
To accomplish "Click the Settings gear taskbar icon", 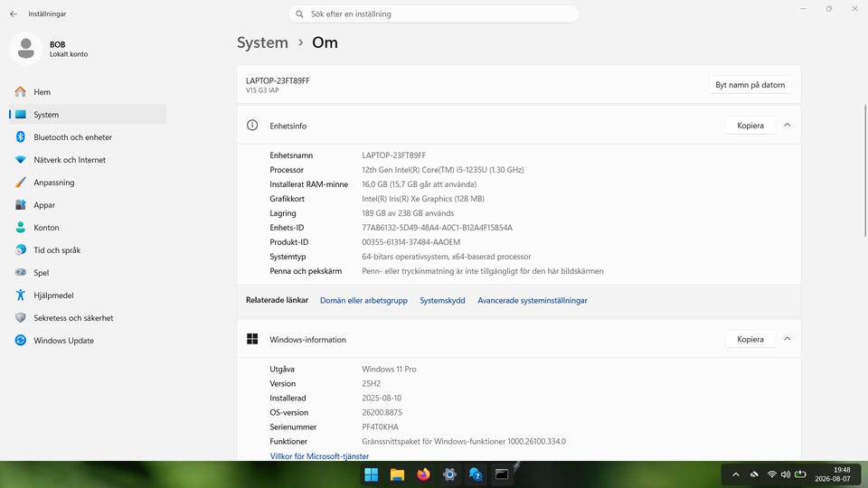I will 449,474.
